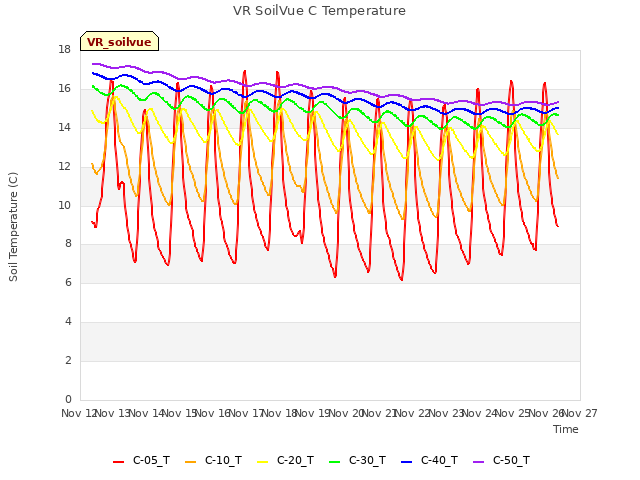This screenshot has width=640, height=480.
Task: Click the 2 y-axis tick label
Action: (68, 360)
